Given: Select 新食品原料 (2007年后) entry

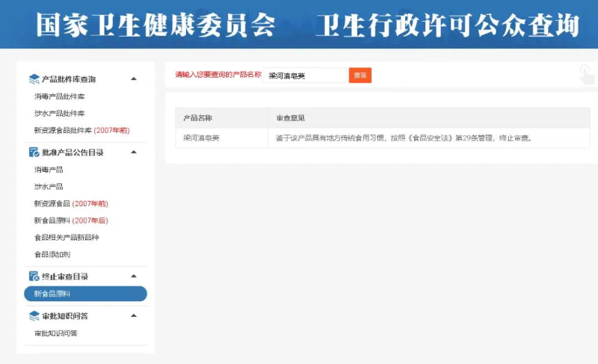Looking at the screenshot, I should (71, 220).
